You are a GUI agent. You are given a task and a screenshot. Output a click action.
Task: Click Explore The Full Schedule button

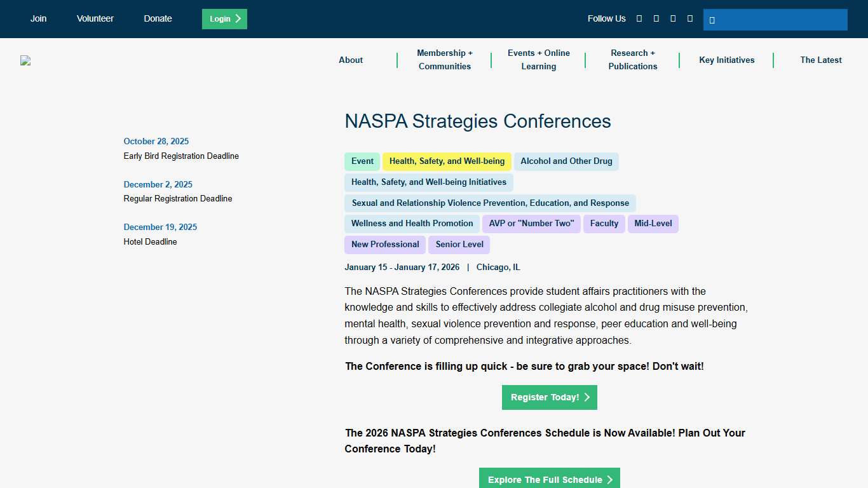click(x=550, y=479)
